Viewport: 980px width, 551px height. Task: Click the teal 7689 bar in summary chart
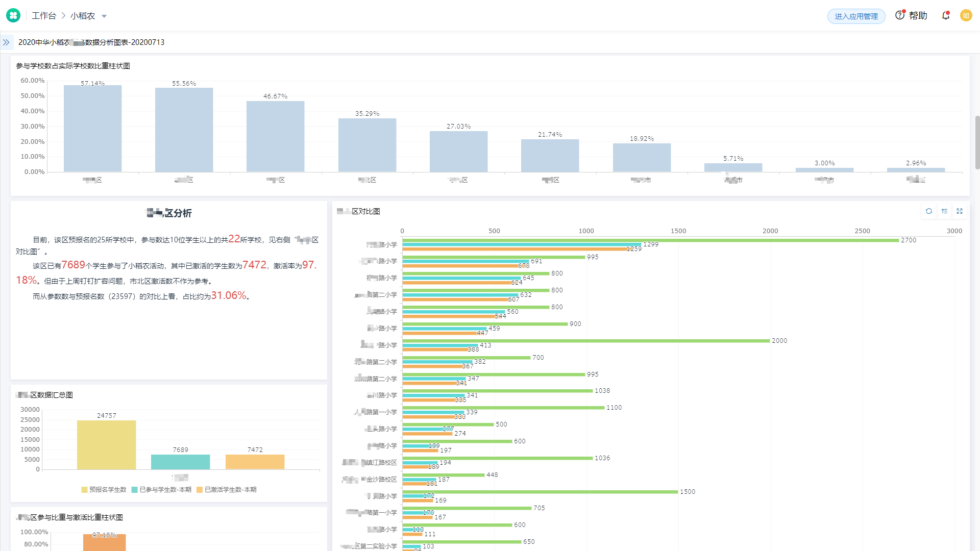tap(180, 462)
